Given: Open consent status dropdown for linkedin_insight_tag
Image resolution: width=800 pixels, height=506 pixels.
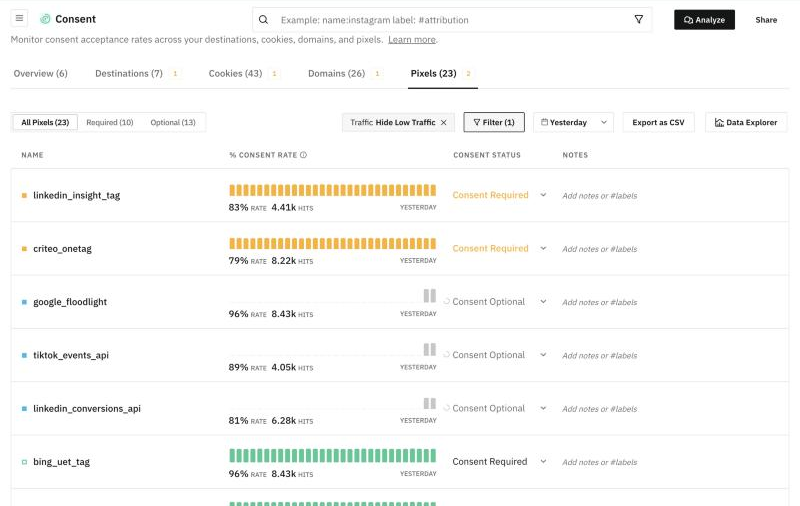Looking at the screenshot, I should pyautogui.click(x=543, y=195).
